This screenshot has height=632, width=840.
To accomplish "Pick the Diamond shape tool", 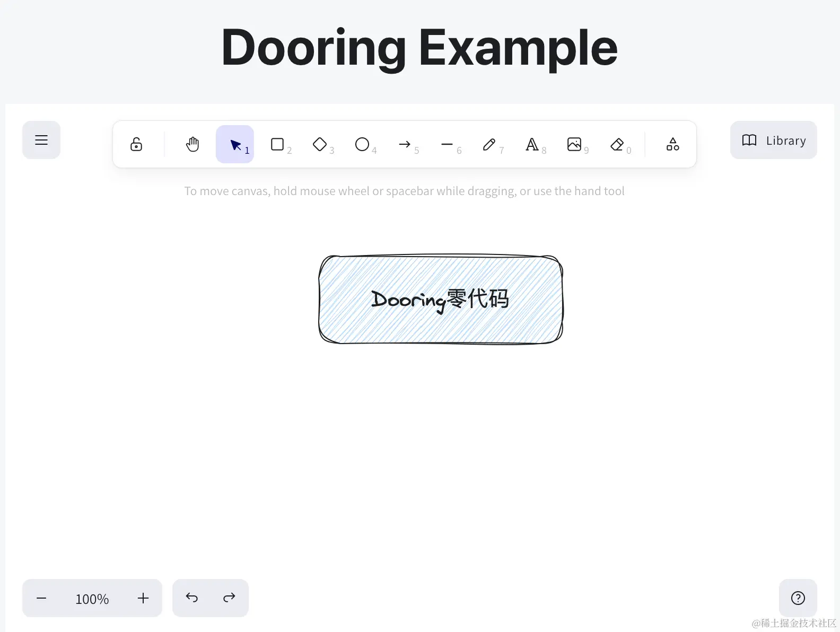I will point(320,144).
